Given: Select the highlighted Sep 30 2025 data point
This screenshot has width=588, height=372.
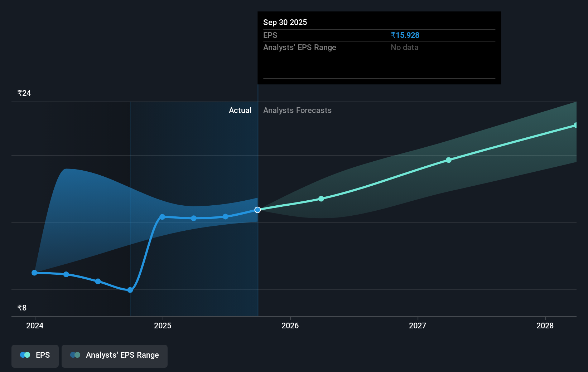Looking at the screenshot, I should click(257, 210).
